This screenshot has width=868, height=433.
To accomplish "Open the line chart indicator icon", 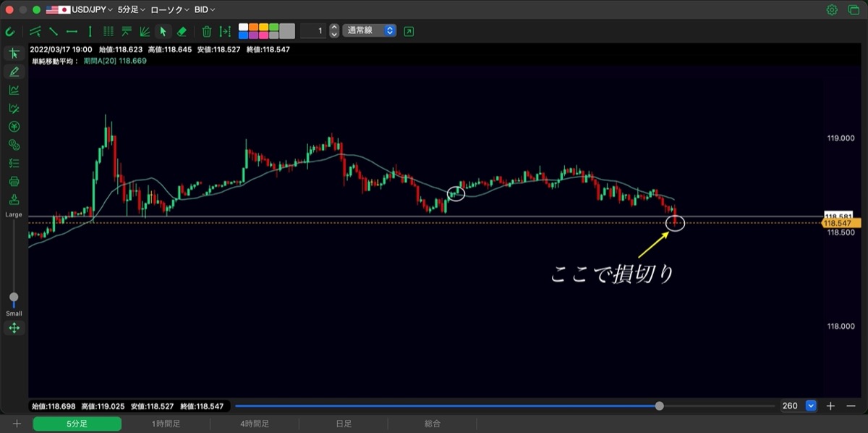I will (x=14, y=90).
